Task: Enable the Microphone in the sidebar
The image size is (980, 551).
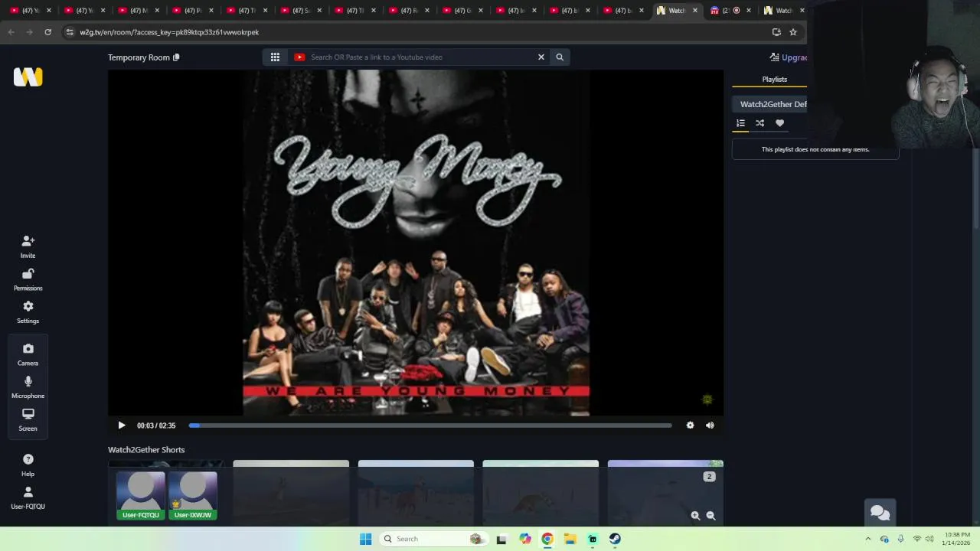Action: click(x=28, y=387)
